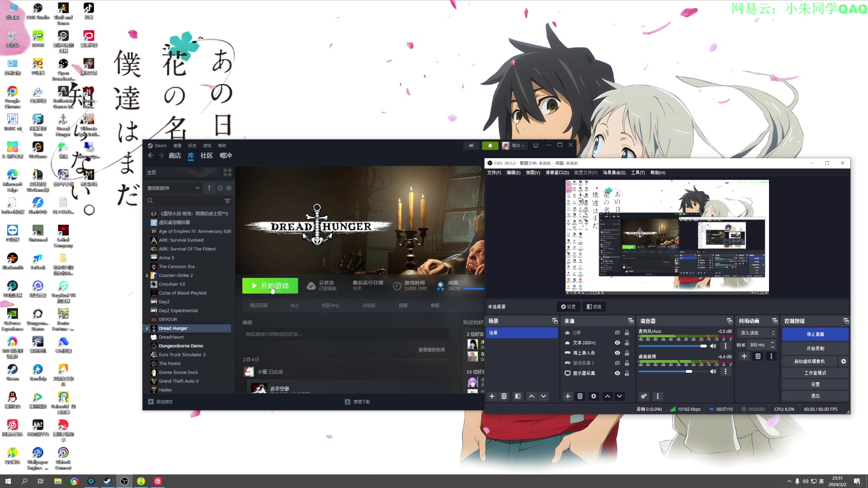Screen dimensions: 868x488
Task: Enable 工作室模式 in OBS
Action: click(815, 373)
